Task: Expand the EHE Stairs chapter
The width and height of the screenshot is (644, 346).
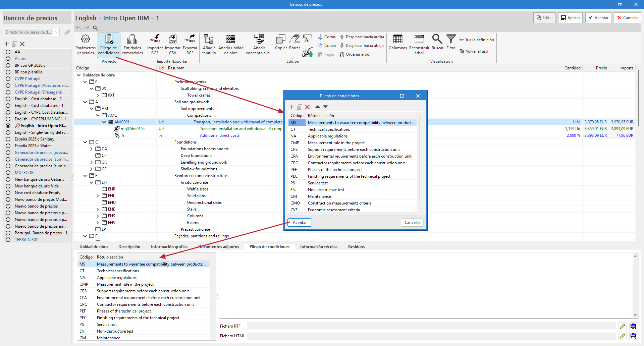Action: (x=98, y=209)
